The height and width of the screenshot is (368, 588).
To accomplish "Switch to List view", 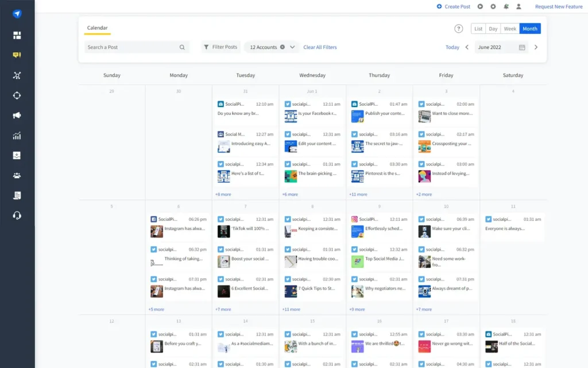I will [478, 29].
